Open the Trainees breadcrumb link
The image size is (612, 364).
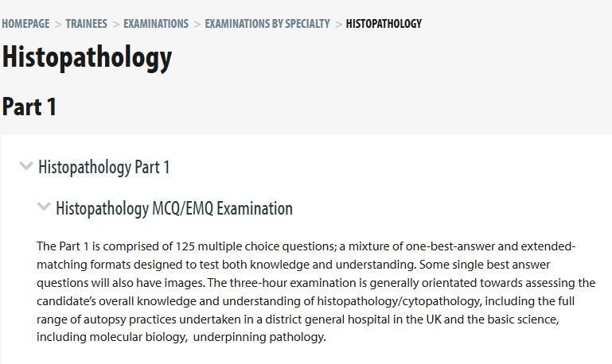[86, 24]
